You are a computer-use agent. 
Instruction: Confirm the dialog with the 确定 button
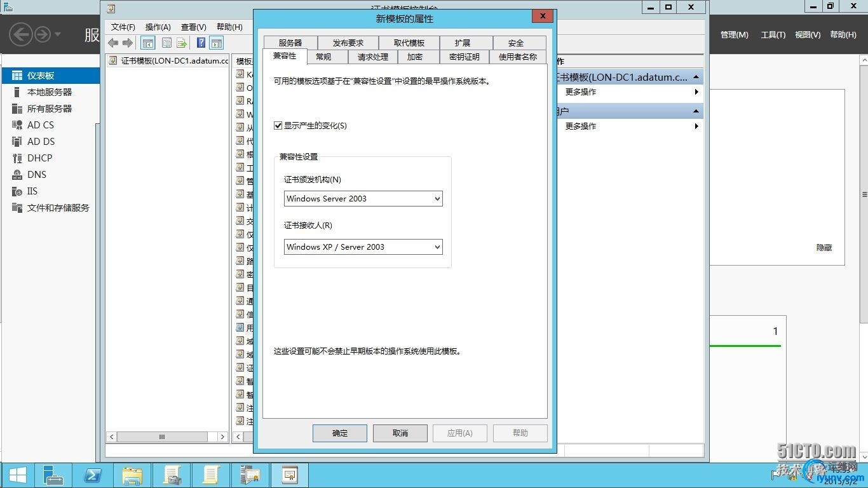coord(340,433)
